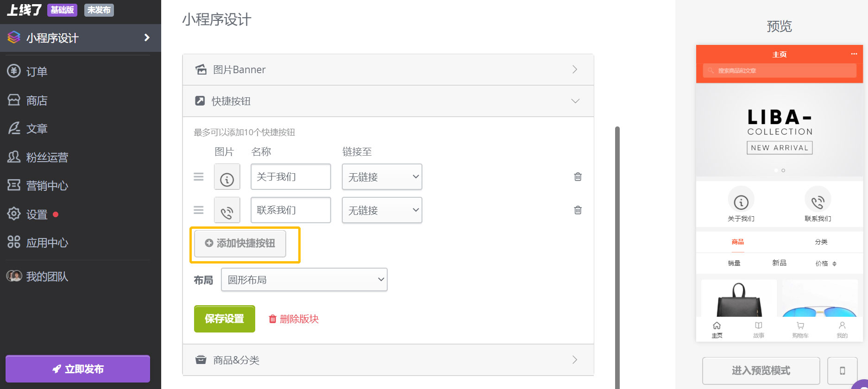Click the 联系我们 name input field
The image size is (868, 389).
tap(290, 210)
